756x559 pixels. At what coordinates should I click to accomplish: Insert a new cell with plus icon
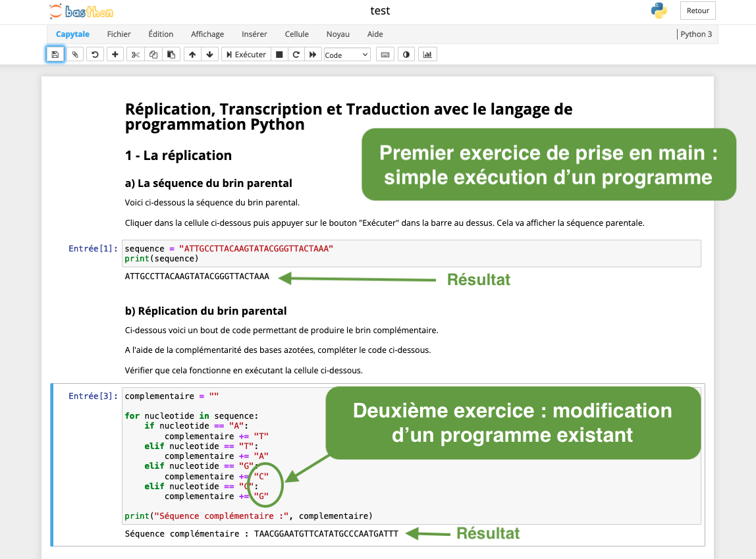(115, 55)
